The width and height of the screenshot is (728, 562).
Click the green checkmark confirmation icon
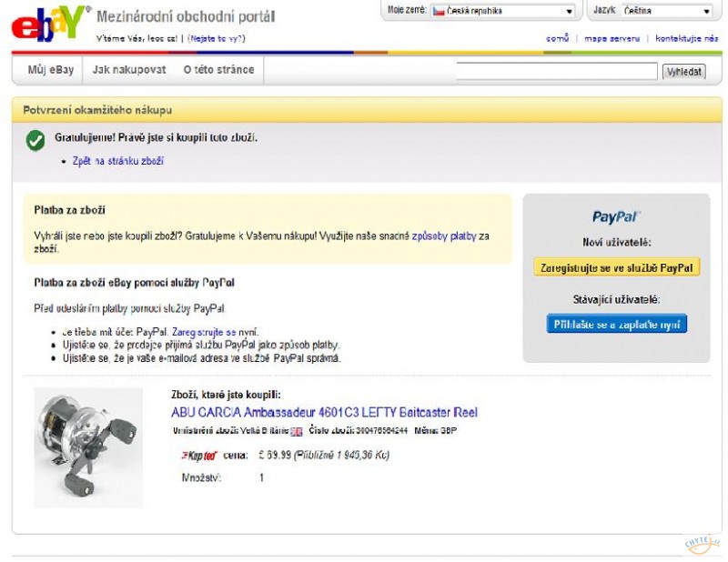pyautogui.click(x=35, y=141)
